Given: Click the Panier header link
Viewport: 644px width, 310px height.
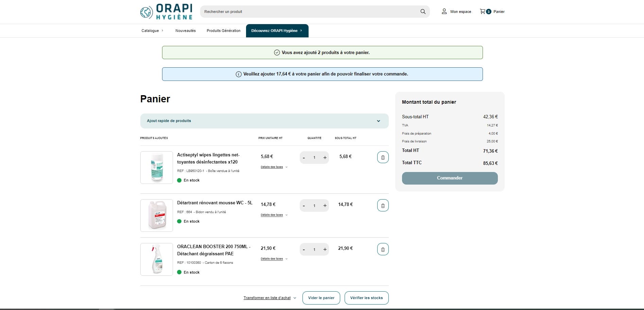Looking at the screenshot, I should tap(499, 12).
